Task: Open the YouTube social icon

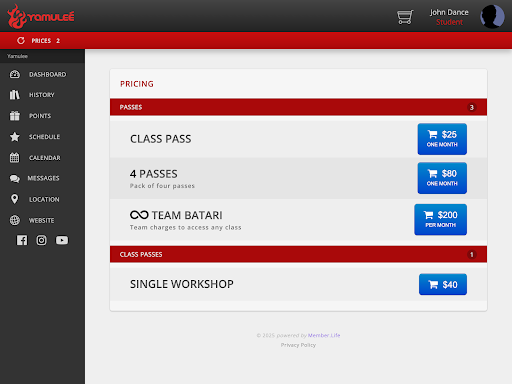Action: click(x=62, y=240)
